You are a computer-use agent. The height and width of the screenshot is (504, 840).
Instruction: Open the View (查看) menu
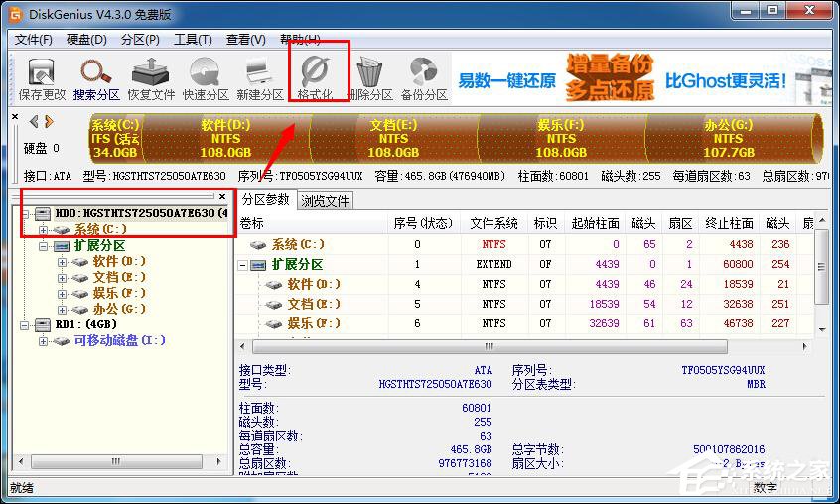tap(246, 39)
